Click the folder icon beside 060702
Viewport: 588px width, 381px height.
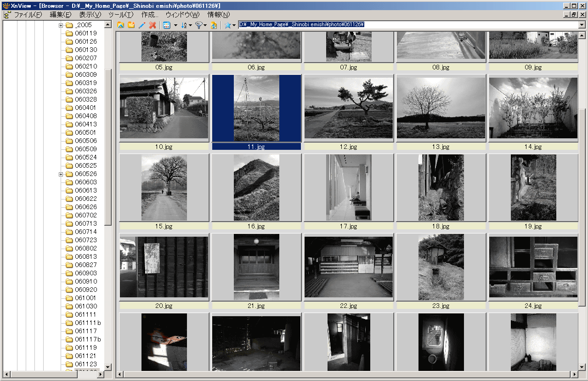point(69,215)
